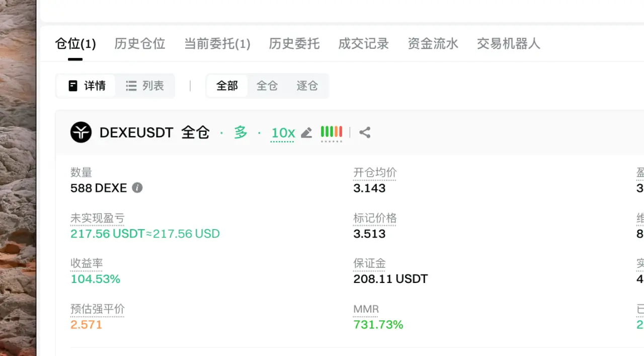Show info next to 588 DEXE
The image size is (644, 356).
click(137, 188)
